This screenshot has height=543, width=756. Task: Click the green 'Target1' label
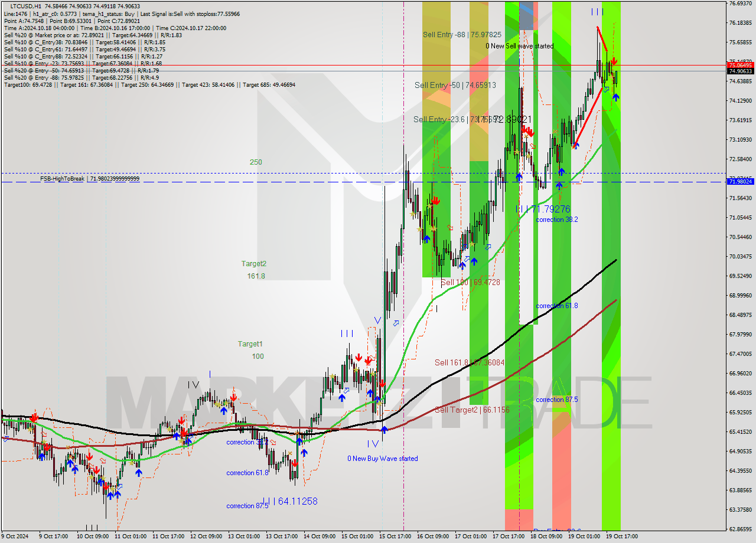pos(250,344)
